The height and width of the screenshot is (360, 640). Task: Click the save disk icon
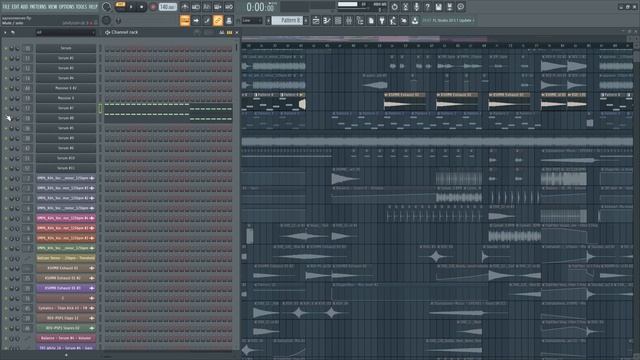tap(438, 7)
